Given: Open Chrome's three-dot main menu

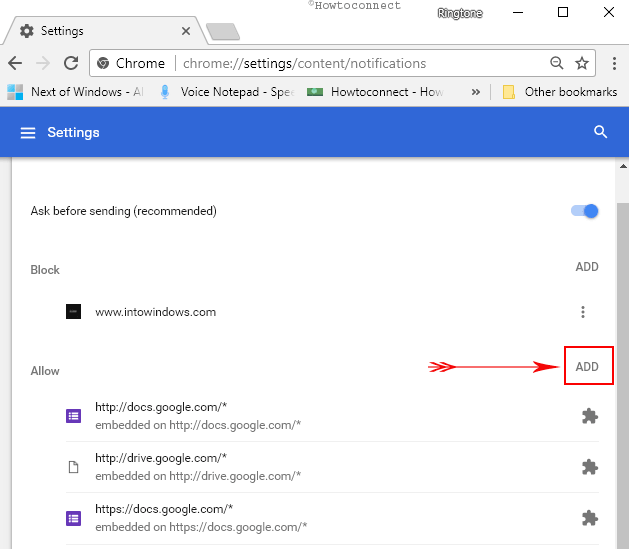Looking at the screenshot, I should [x=614, y=63].
